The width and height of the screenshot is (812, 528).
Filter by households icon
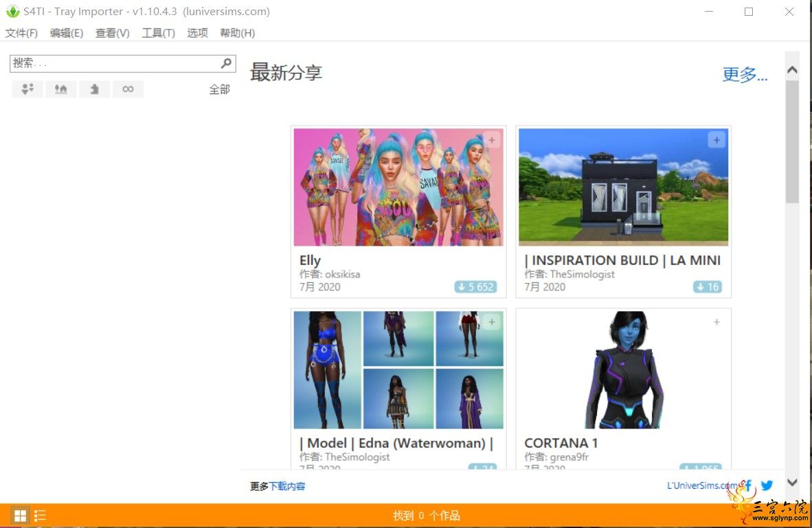(x=27, y=89)
